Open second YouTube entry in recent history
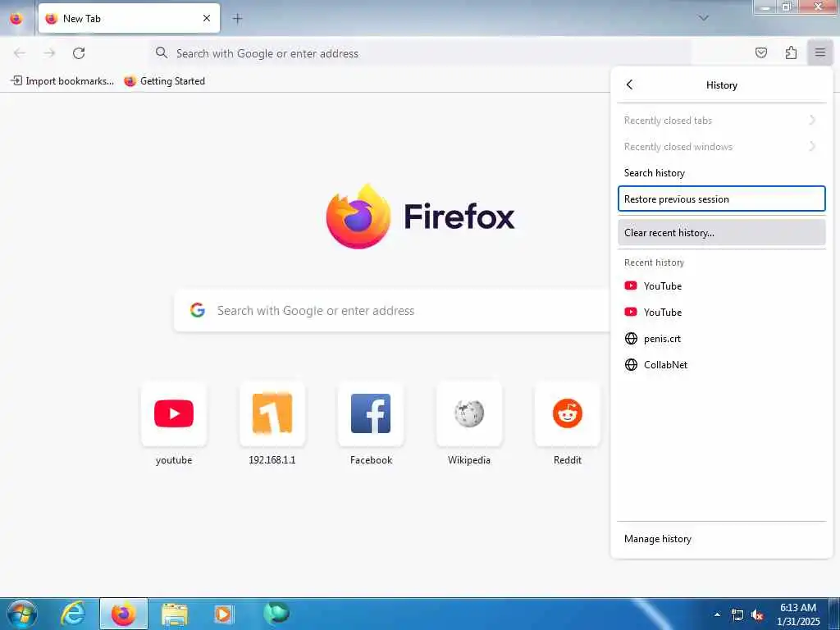 pyautogui.click(x=722, y=313)
